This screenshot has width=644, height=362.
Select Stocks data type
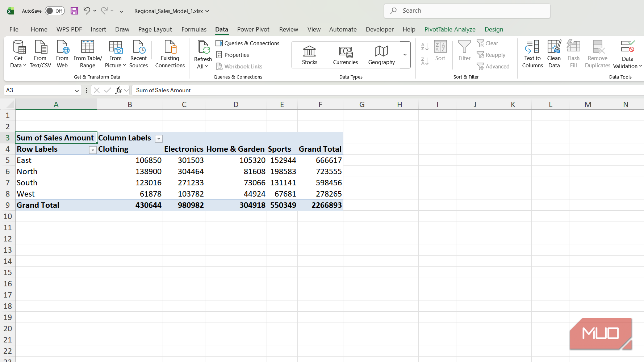(x=310, y=55)
